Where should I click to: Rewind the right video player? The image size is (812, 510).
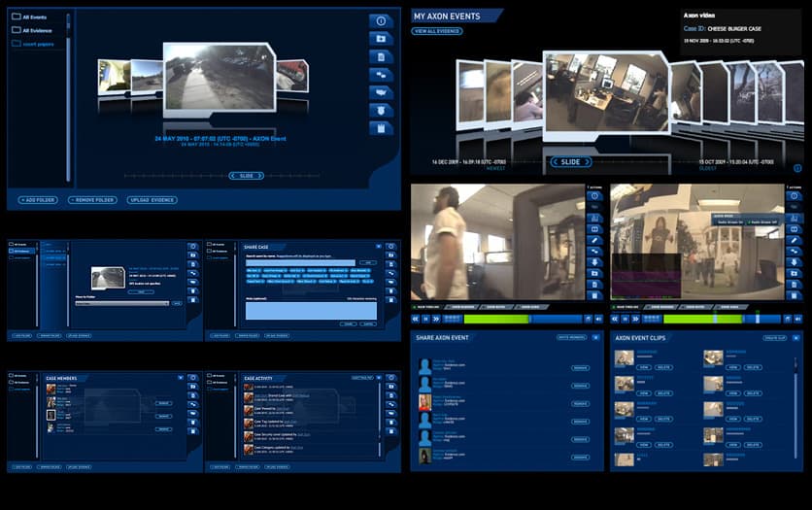(x=615, y=319)
